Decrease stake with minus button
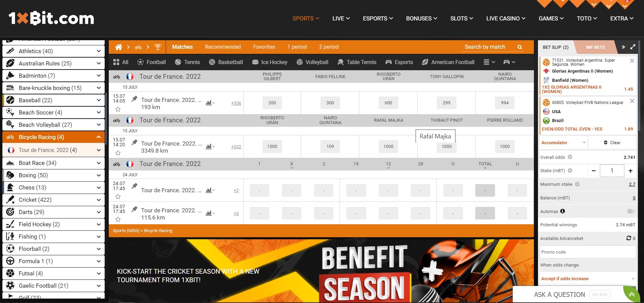Viewport: 644px width, 303px height. [594, 171]
